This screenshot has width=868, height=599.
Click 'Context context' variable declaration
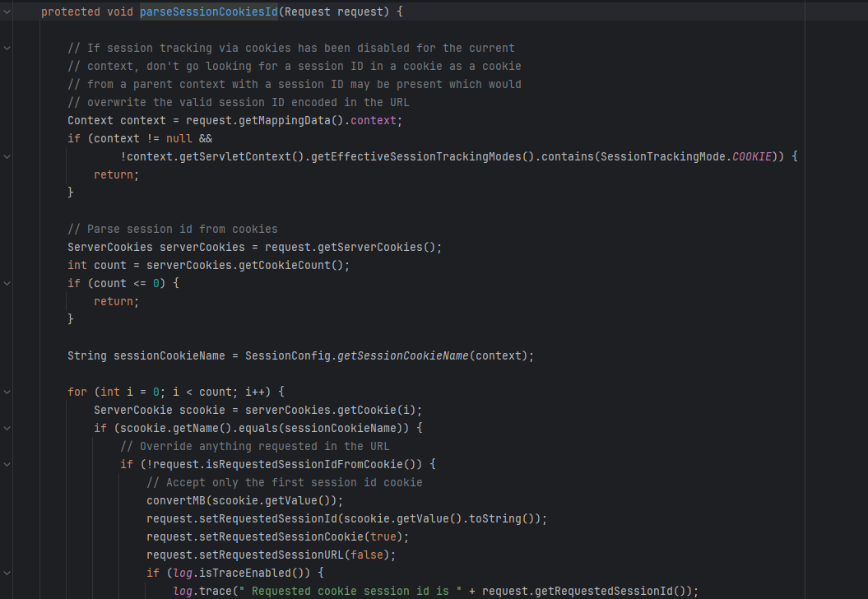(x=117, y=121)
